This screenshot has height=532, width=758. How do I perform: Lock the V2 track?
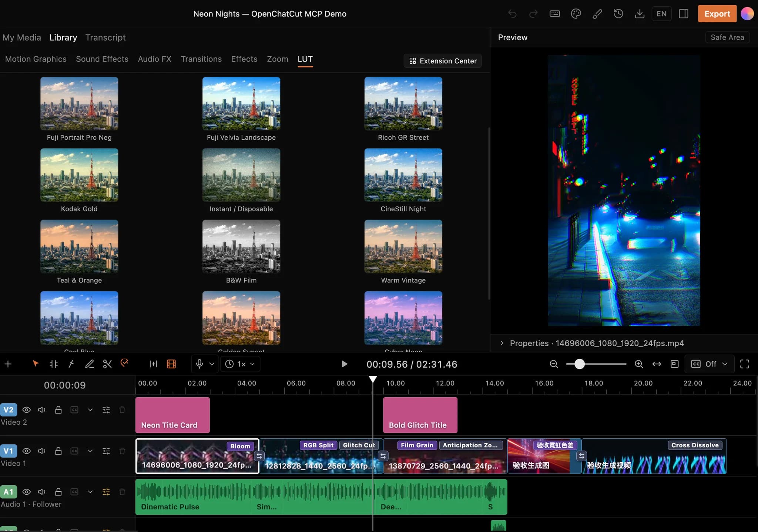point(58,410)
